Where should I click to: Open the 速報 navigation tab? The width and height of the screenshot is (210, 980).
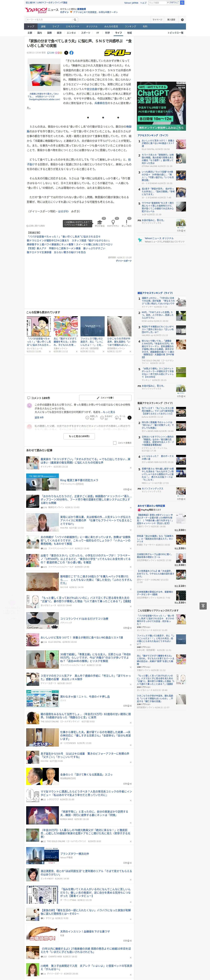tap(43, 27)
